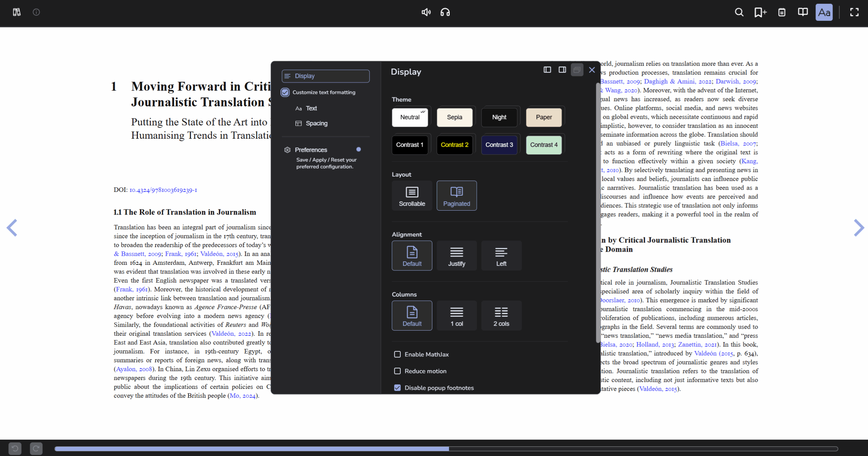
Task: Select the Sepia theme swatch
Action: [454, 117]
